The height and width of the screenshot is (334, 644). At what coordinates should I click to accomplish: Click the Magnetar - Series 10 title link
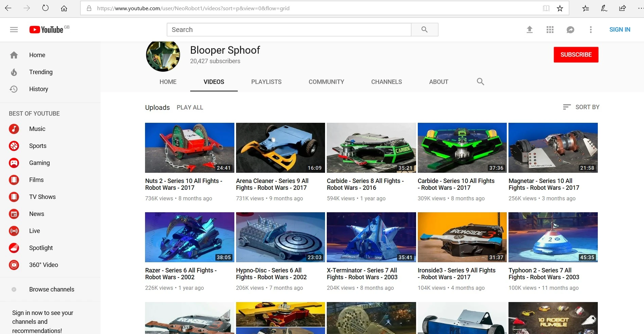pyautogui.click(x=544, y=184)
